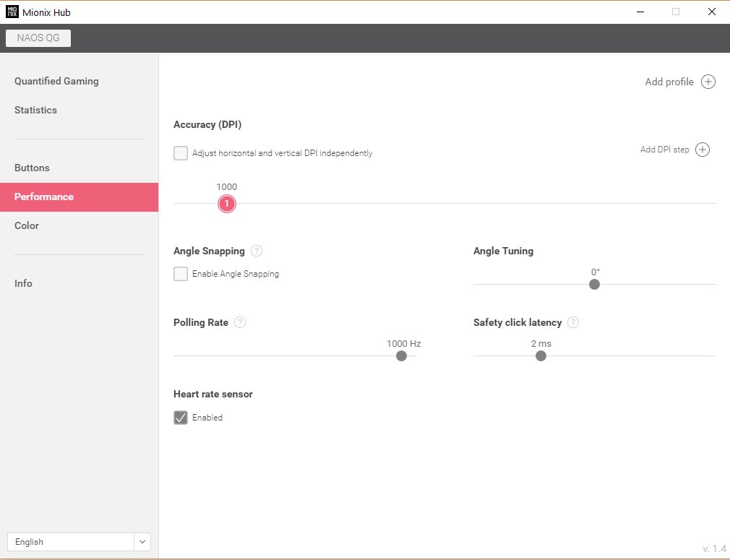Switch to the Color section
The width and height of the screenshot is (730, 560).
pyautogui.click(x=27, y=225)
